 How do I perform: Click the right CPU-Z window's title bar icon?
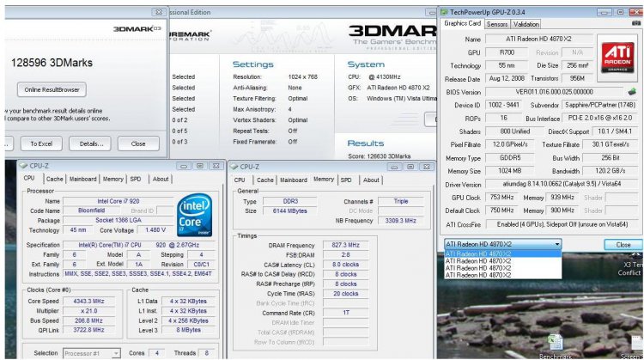[234, 167]
